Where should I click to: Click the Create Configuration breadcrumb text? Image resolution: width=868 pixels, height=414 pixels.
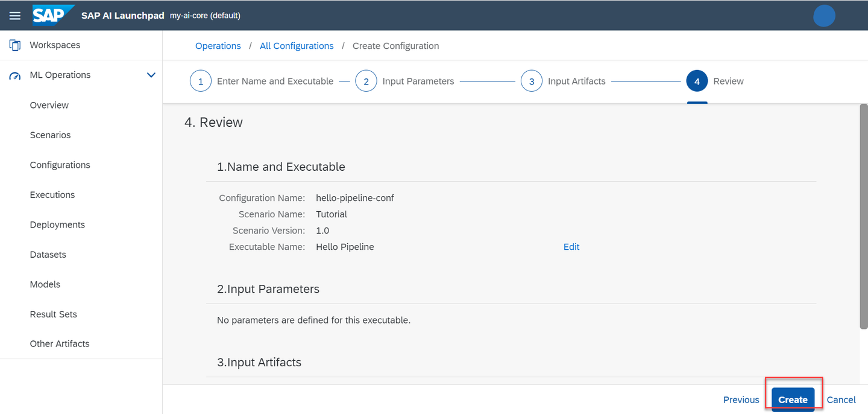(395, 46)
